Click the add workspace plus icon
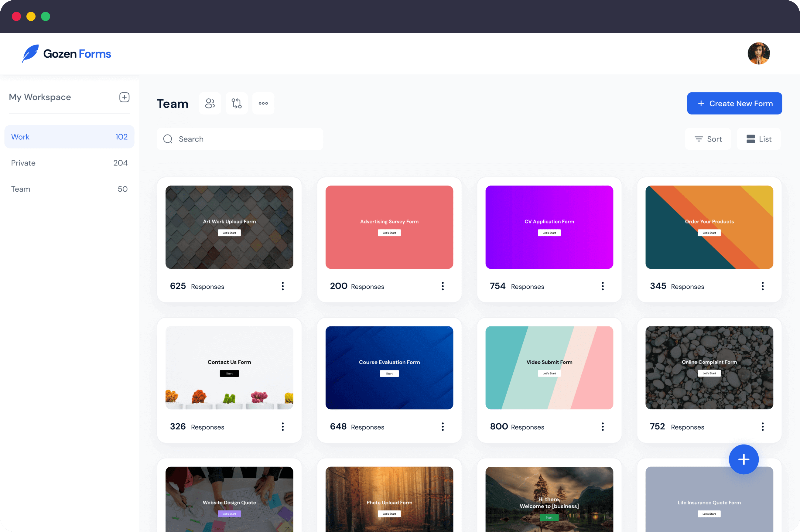 pos(124,97)
